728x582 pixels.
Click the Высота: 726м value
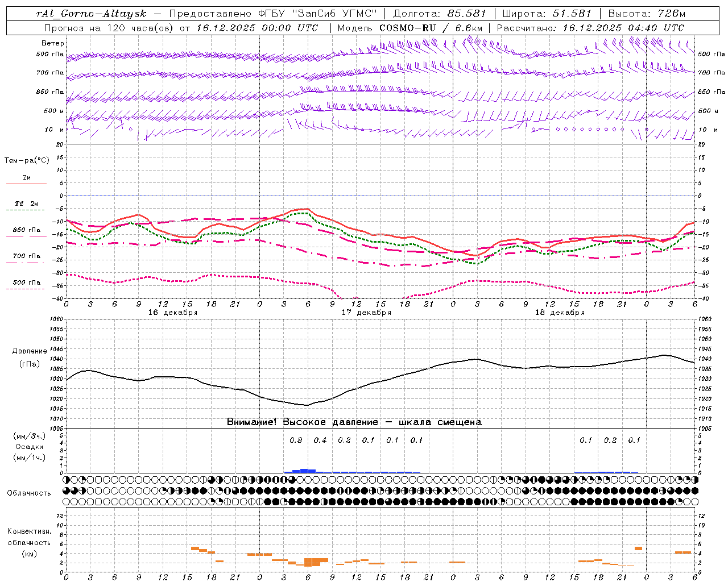pos(647,14)
